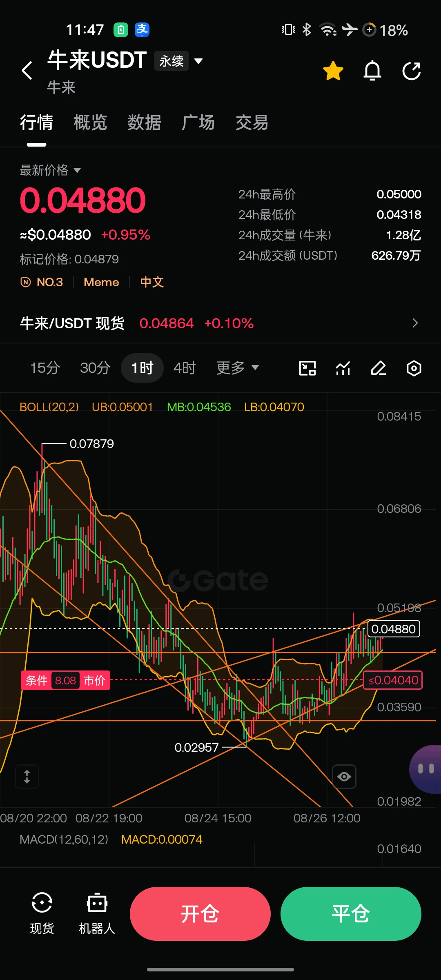This screenshot has height=980, width=441.
Task: Expand the 永续 contract type dropdown
Action: pos(179,61)
